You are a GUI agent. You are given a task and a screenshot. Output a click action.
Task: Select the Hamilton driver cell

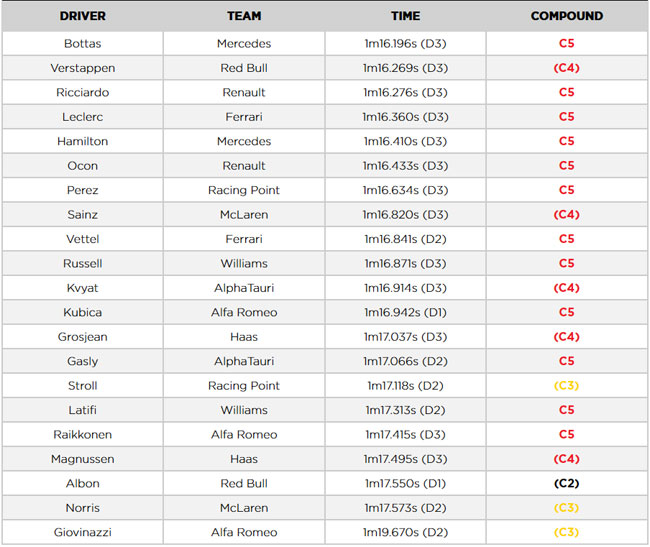[x=82, y=141]
